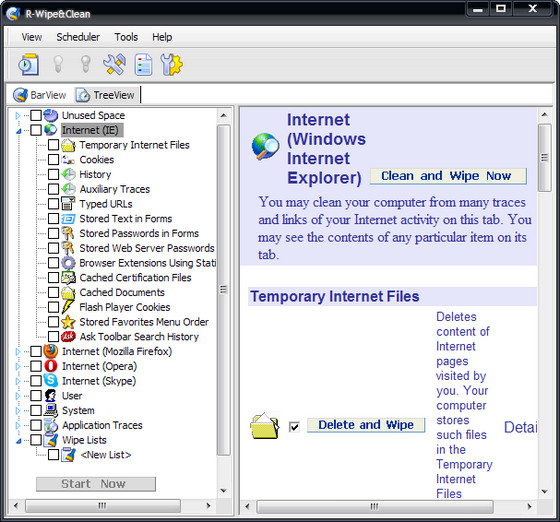
Task: Open the wrench and gear settings icon
Action: click(x=171, y=65)
